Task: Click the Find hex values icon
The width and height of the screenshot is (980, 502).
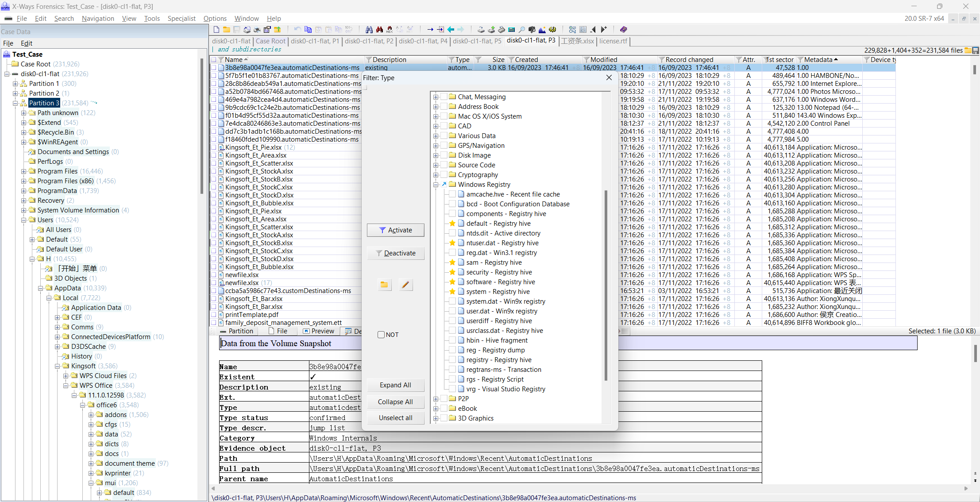Action: point(390,30)
